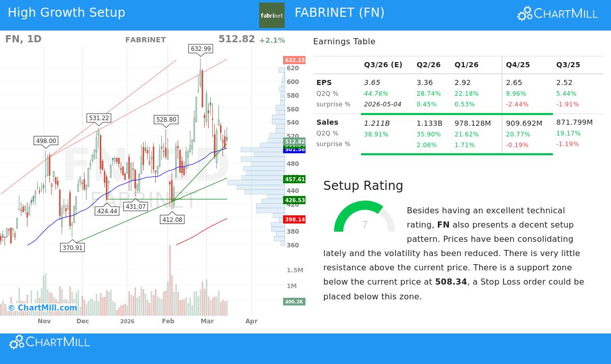The height and width of the screenshot is (364, 611).
Task: Click the FABRINET (FN) title in the header
Action: pos(340,13)
